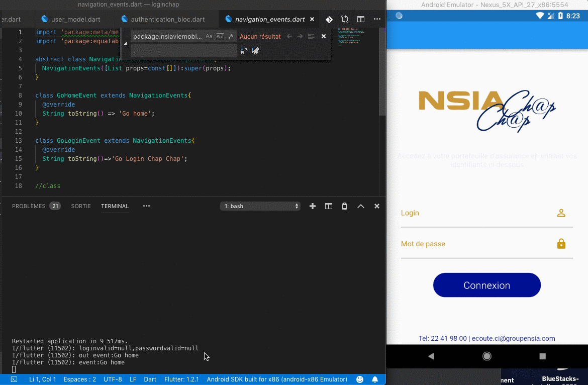Open the SORTIE panel tab
This screenshot has height=385, width=588.
[x=81, y=206]
